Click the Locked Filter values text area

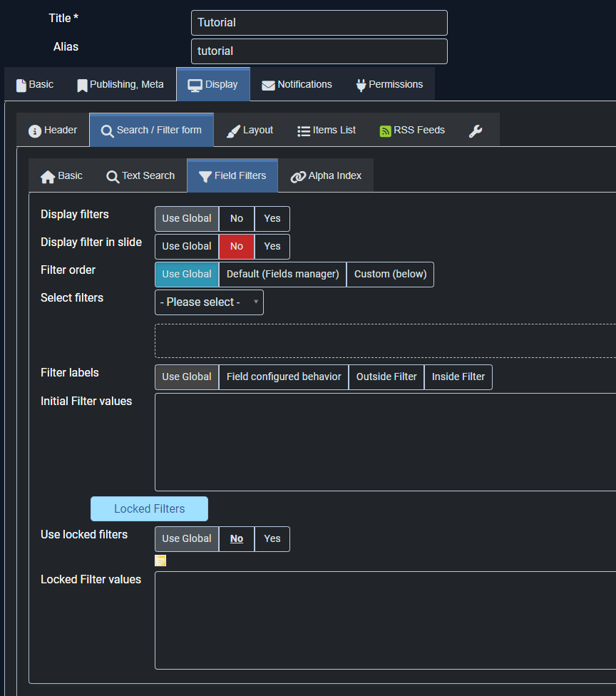385,620
